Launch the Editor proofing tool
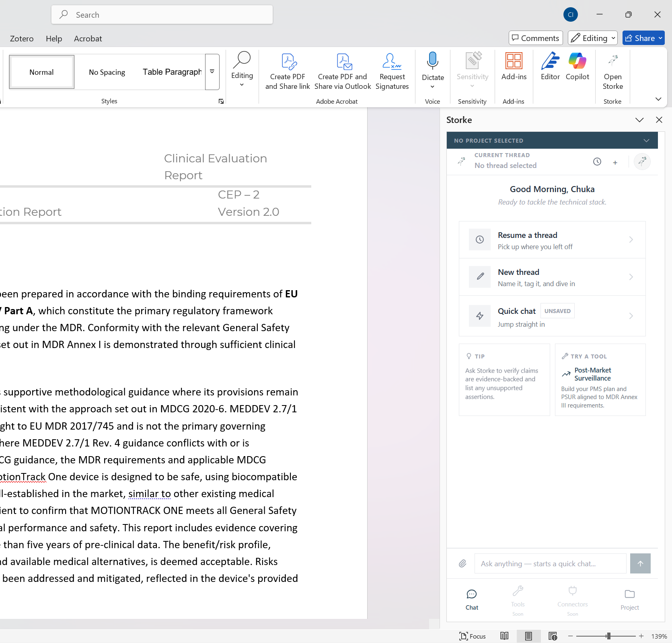Viewport: 672px width, 643px height. pyautogui.click(x=550, y=67)
